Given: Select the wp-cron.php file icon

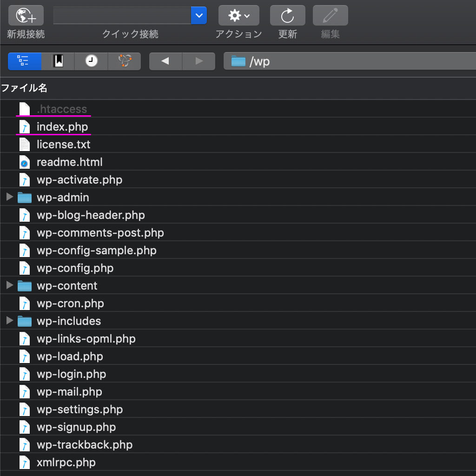Looking at the screenshot, I should [x=25, y=303].
